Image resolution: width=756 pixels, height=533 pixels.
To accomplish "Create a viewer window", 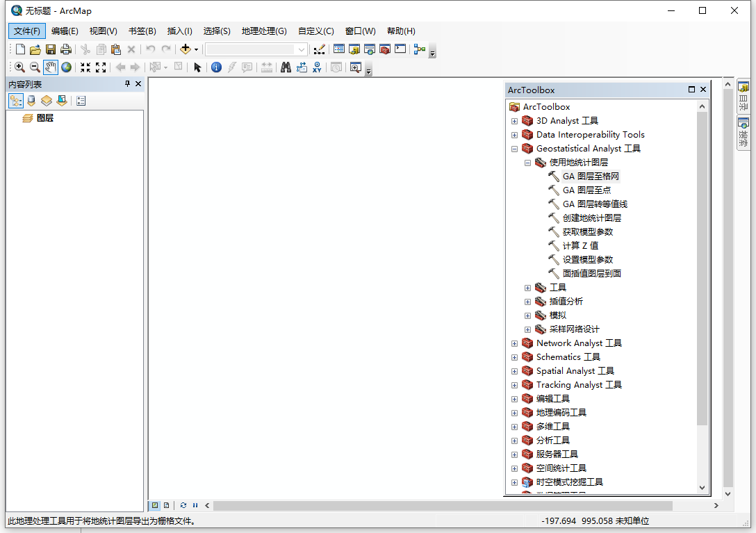I will (x=356, y=67).
